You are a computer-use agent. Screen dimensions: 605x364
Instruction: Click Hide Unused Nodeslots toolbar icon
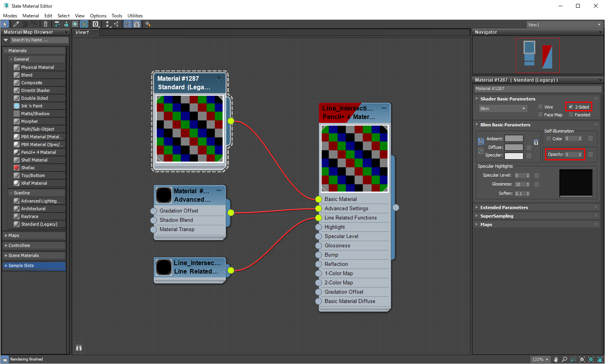66,24
